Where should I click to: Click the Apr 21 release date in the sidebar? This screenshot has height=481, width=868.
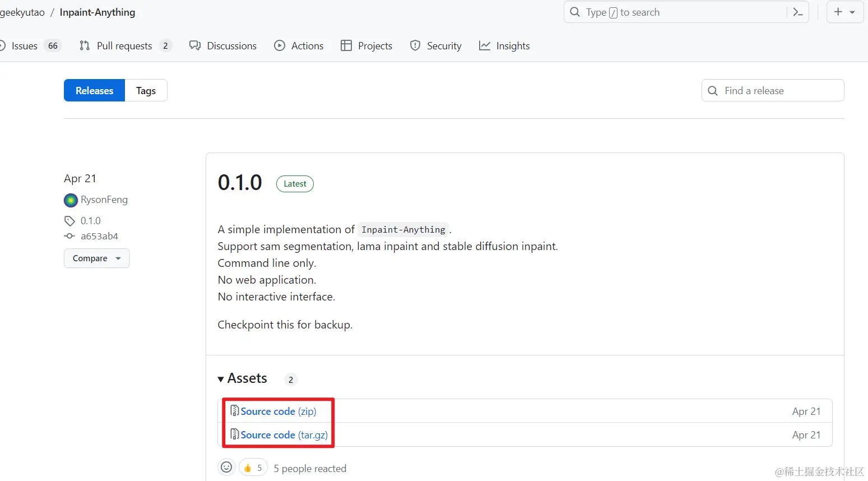pos(80,178)
